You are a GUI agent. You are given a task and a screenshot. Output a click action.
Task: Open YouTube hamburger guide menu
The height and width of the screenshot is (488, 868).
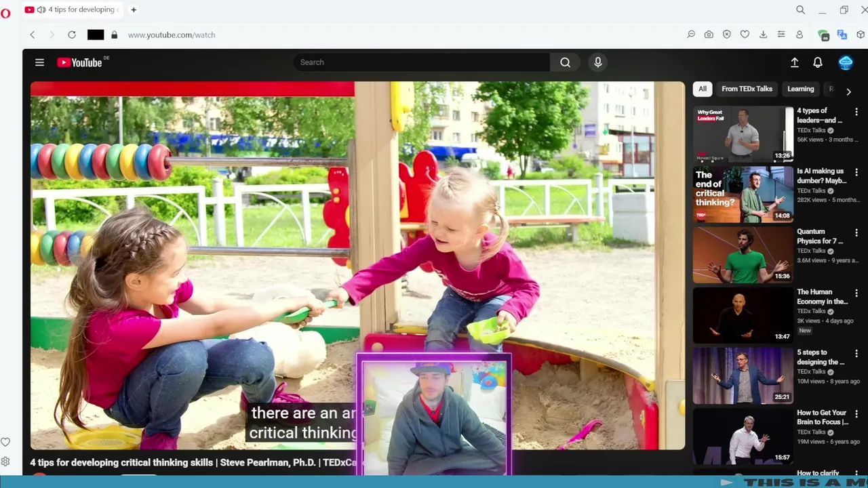[39, 62]
